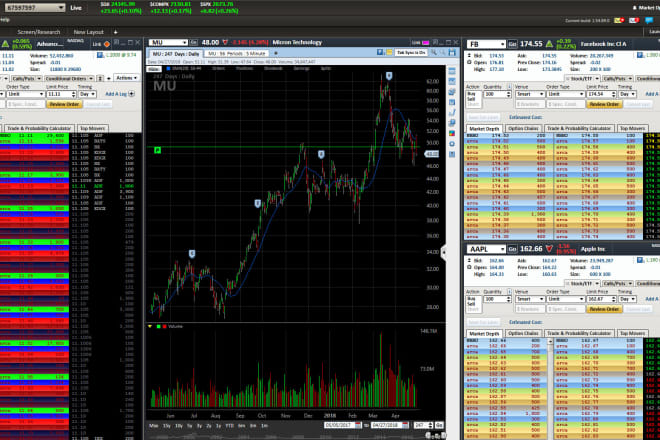
Task: Open the MU symbol dropdown
Action: (184, 43)
